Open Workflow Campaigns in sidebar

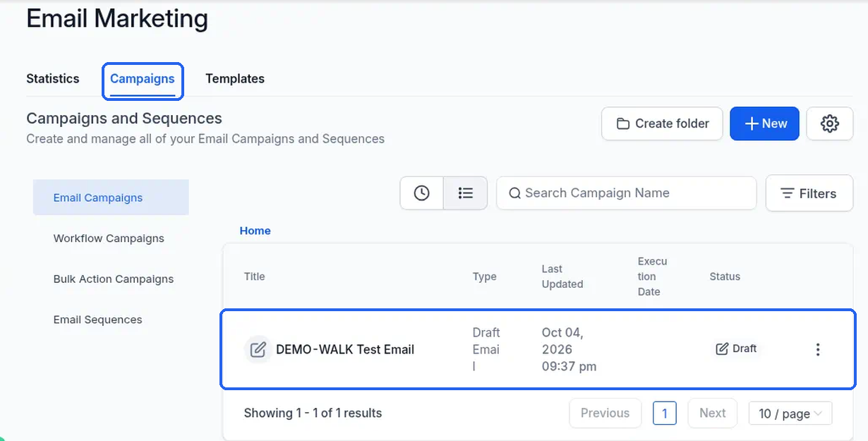pyautogui.click(x=109, y=238)
